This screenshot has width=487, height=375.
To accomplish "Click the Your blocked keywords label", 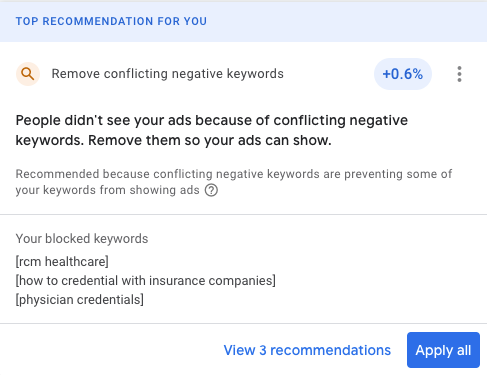I will pos(82,239).
